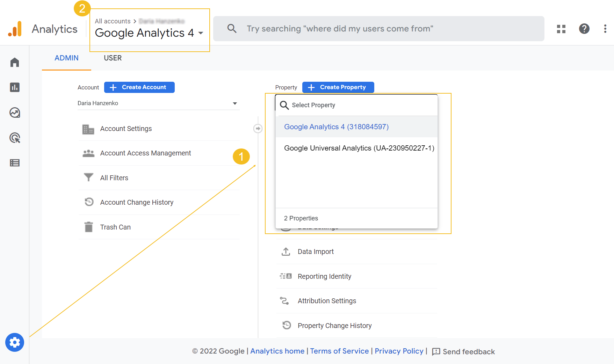
Task: Open the Reports bar chart icon
Action: [x=15, y=87]
